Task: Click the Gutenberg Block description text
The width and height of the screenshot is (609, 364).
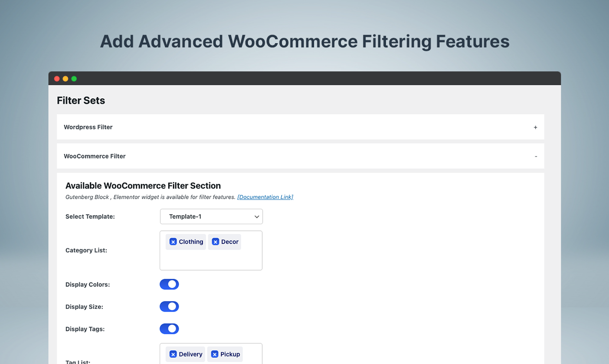Action: (150, 197)
